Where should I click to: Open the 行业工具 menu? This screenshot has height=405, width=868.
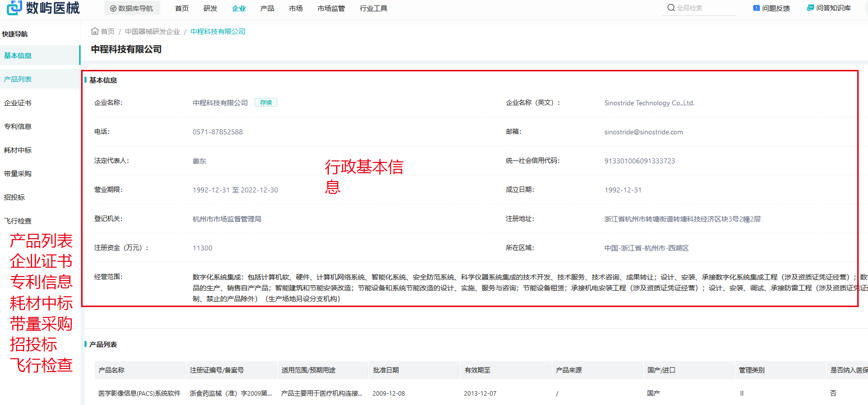coord(373,8)
